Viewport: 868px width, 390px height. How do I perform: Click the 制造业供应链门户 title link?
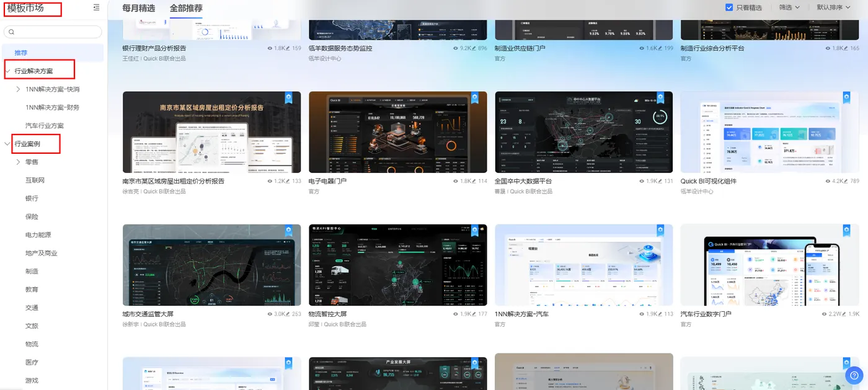tap(520, 48)
